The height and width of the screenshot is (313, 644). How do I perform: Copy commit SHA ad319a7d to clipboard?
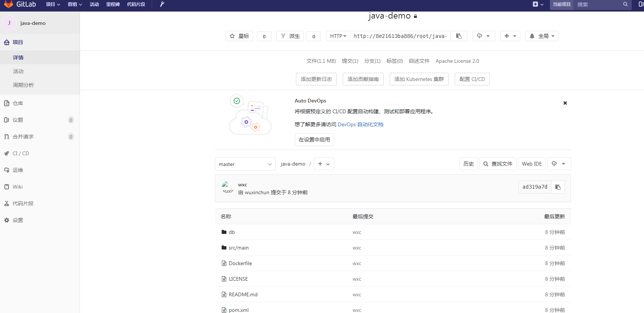(x=558, y=187)
